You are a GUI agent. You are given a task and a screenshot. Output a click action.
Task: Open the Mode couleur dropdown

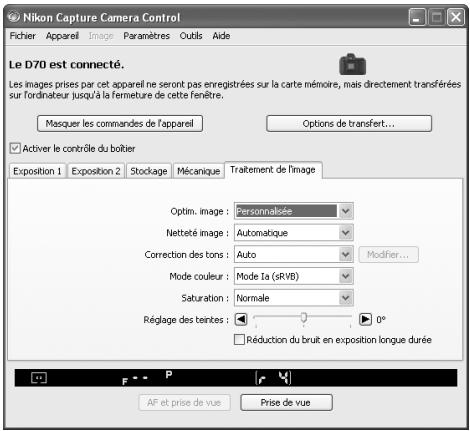pyautogui.click(x=293, y=276)
